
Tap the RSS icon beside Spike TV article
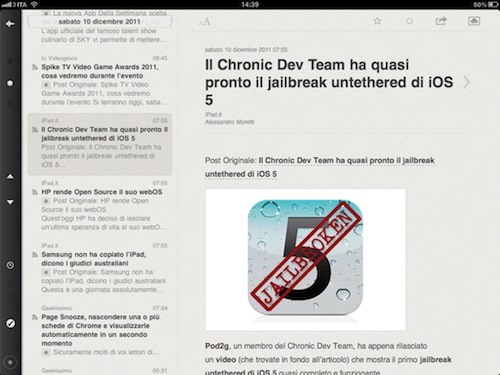[35, 67]
